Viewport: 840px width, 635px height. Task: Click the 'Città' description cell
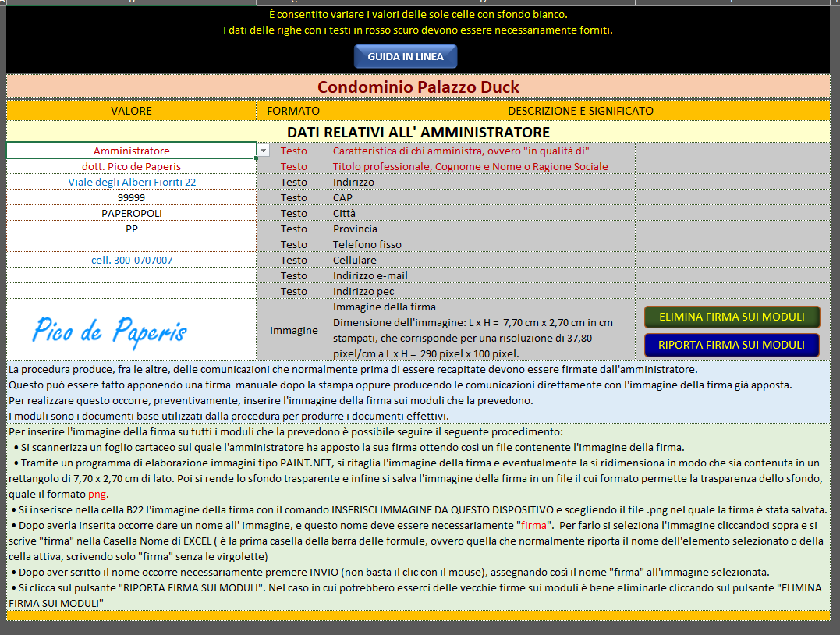point(484,213)
